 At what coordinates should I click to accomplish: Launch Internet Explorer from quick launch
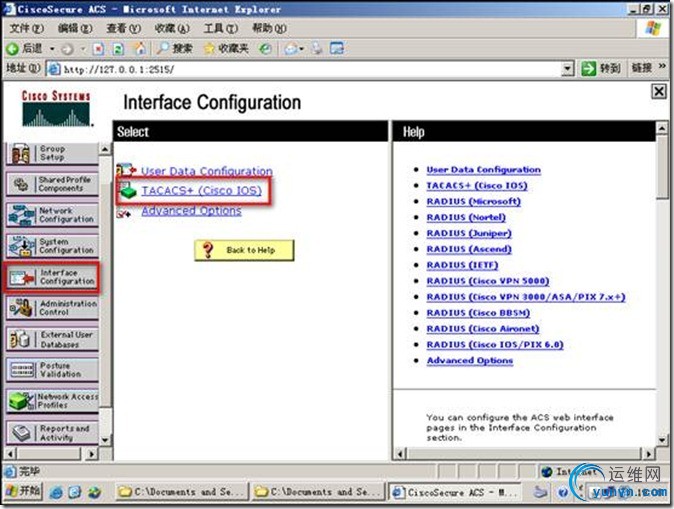pyautogui.click(x=56, y=493)
